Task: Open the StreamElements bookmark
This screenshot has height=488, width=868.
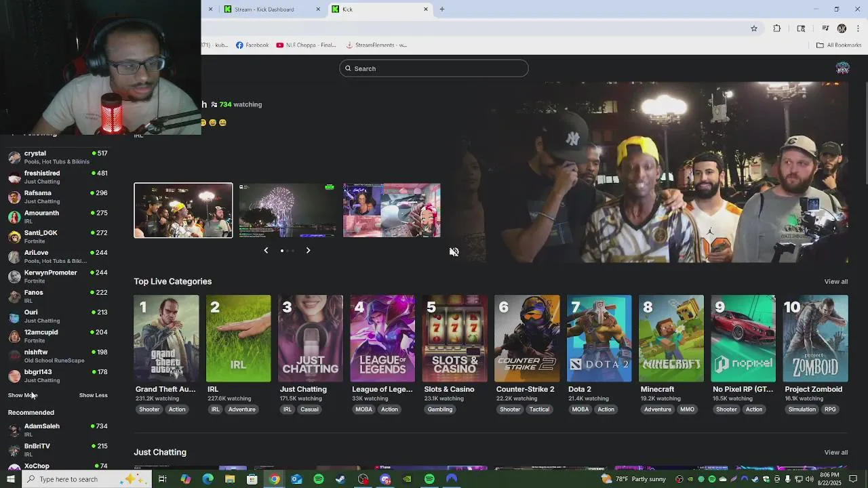Action: point(376,45)
